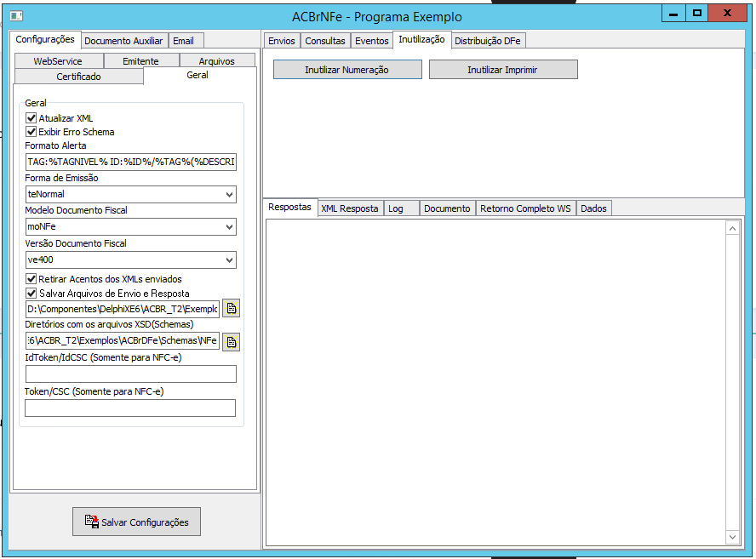Click the Inutilizar Imprimir button
Viewport: 756px width, 559px height.
click(x=503, y=70)
